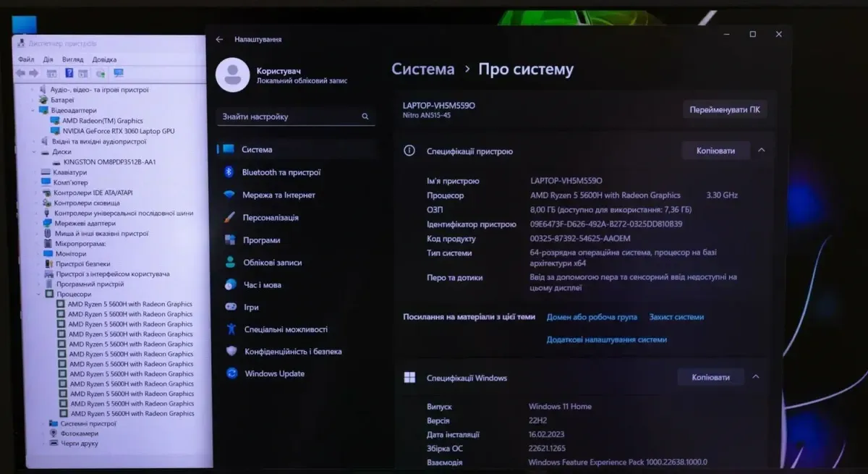
Task: Click the Персоналізація brush icon
Action: click(229, 217)
